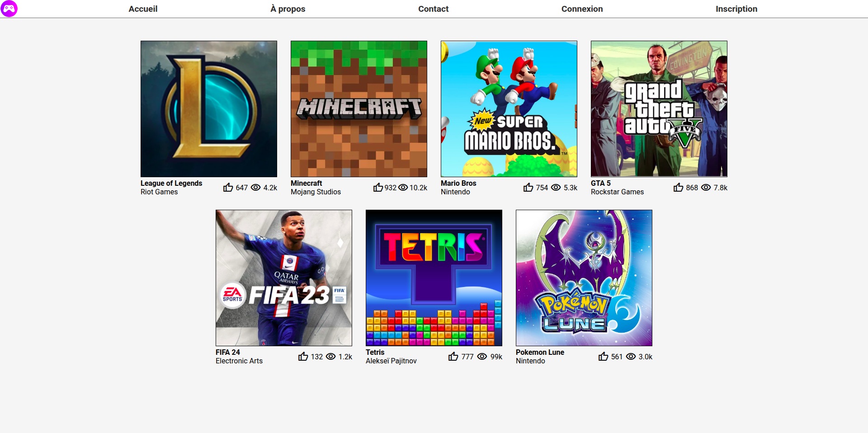Click the Inscription sign-up link
868x433 pixels.
736,9
